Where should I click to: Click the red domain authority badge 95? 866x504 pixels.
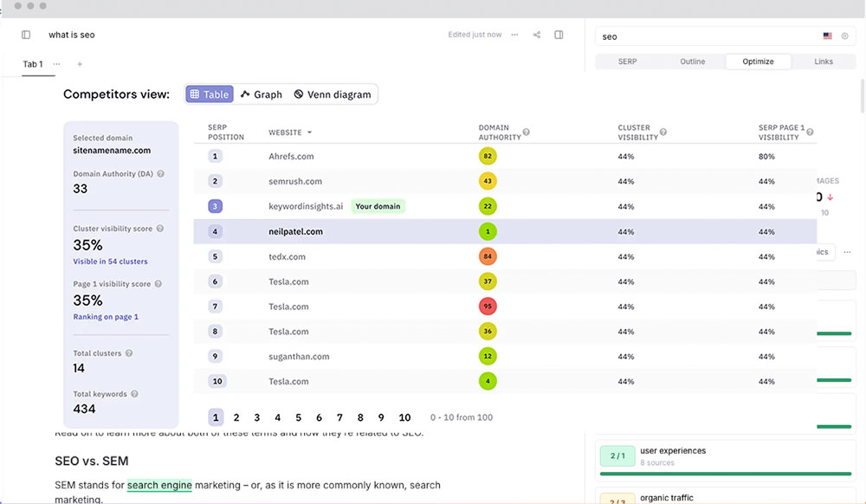point(488,307)
